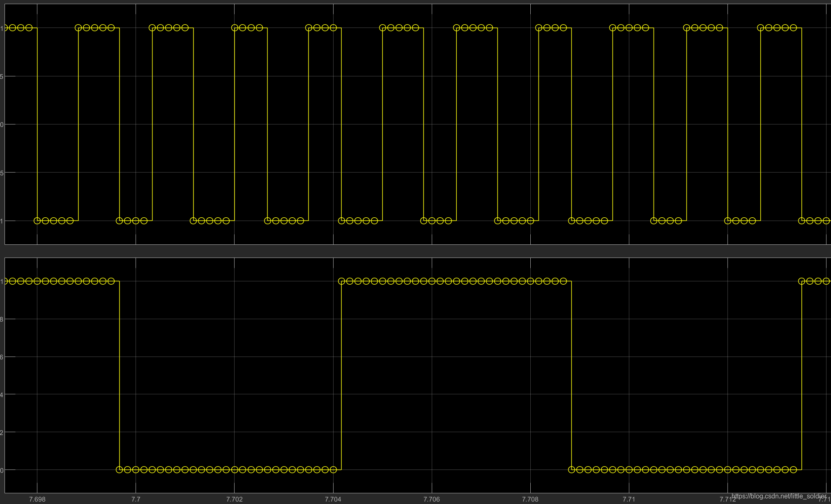Click the 7.71 x-axis tick label below lower plot

click(x=628, y=499)
